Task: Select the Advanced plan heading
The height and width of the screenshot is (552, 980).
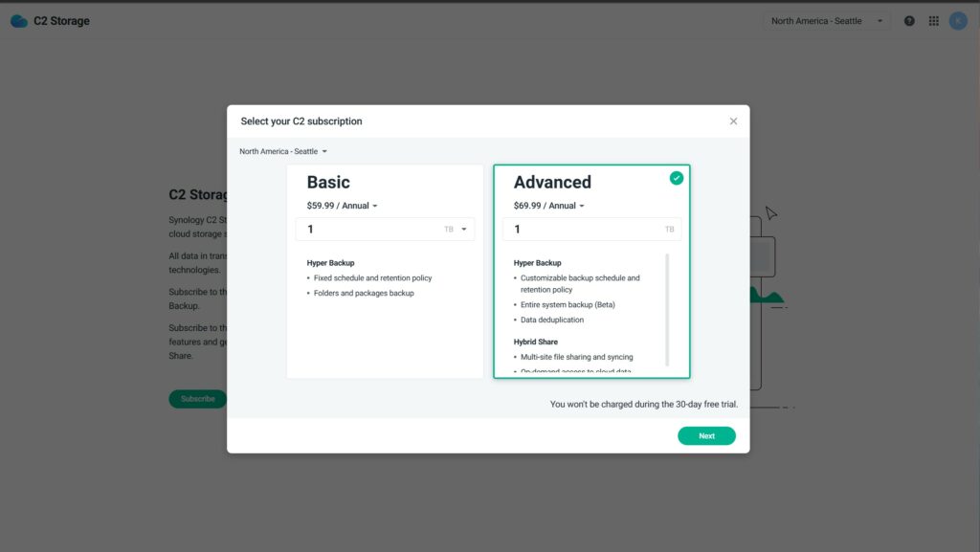Action: tap(552, 182)
